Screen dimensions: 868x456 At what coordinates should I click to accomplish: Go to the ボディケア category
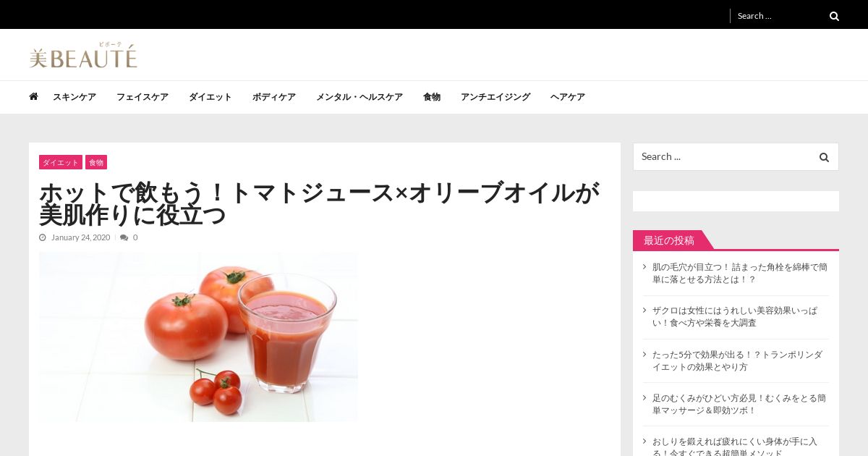click(x=274, y=97)
